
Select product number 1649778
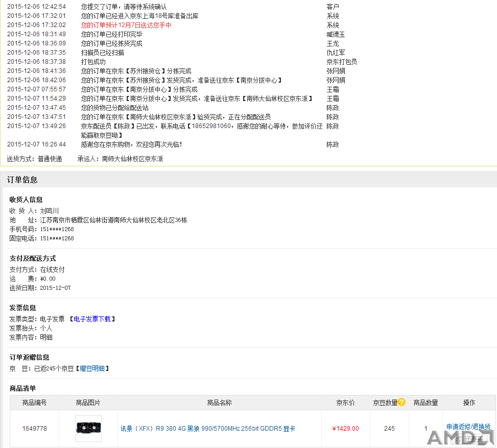click(35, 429)
